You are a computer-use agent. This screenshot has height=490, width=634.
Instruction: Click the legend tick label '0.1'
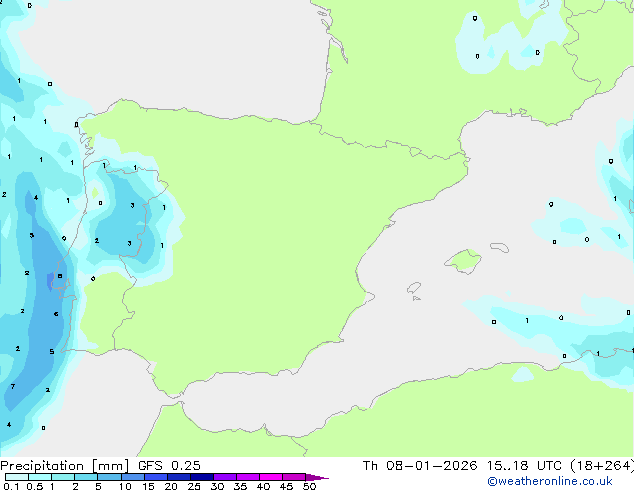[x=11, y=486]
